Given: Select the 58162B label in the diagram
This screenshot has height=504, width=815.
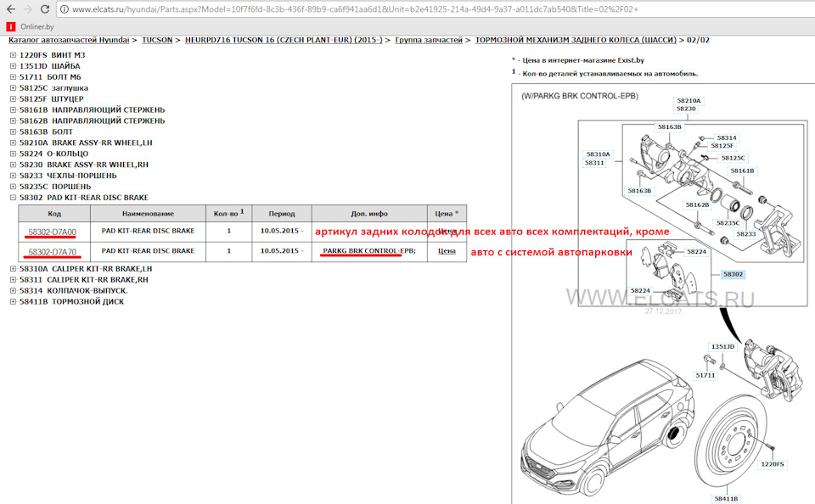Looking at the screenshot, I should click(697, 204).
